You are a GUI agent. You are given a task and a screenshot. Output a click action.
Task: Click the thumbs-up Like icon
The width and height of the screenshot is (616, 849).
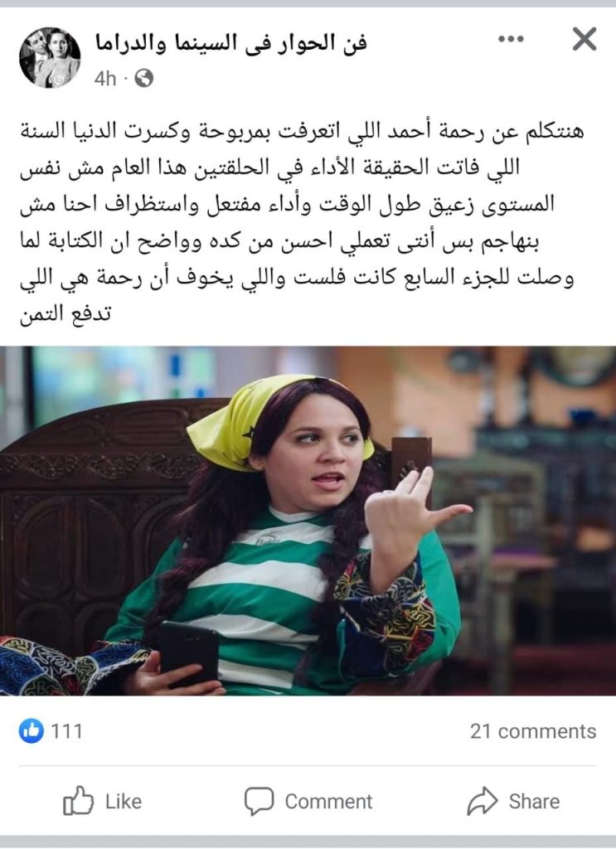pyautogui.click(x=78, y=801)
